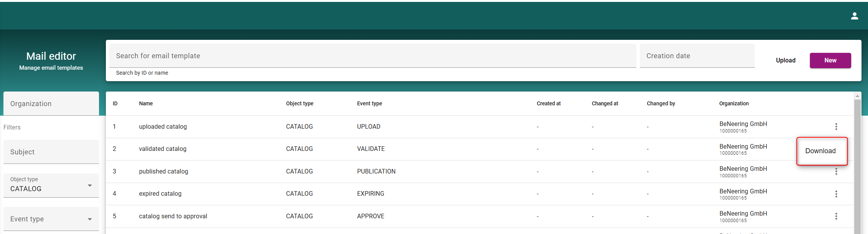The height and width of the screenshot is (234, 868).
Task: Select the published catalog template name
Action: 164,172
